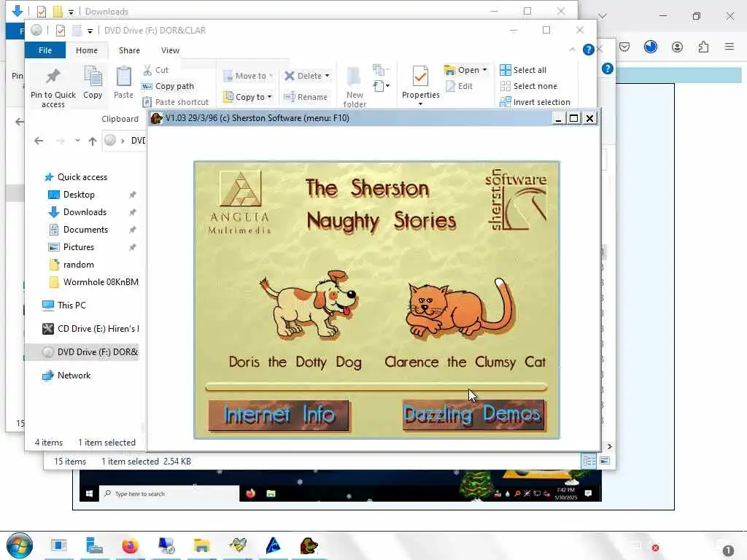Select Network in navigation pane

point(66,376)
